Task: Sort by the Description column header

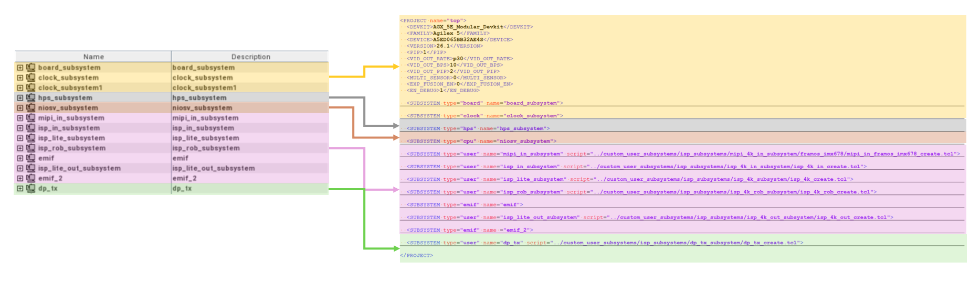Action: pyautogui.click(x=250, y=57)
